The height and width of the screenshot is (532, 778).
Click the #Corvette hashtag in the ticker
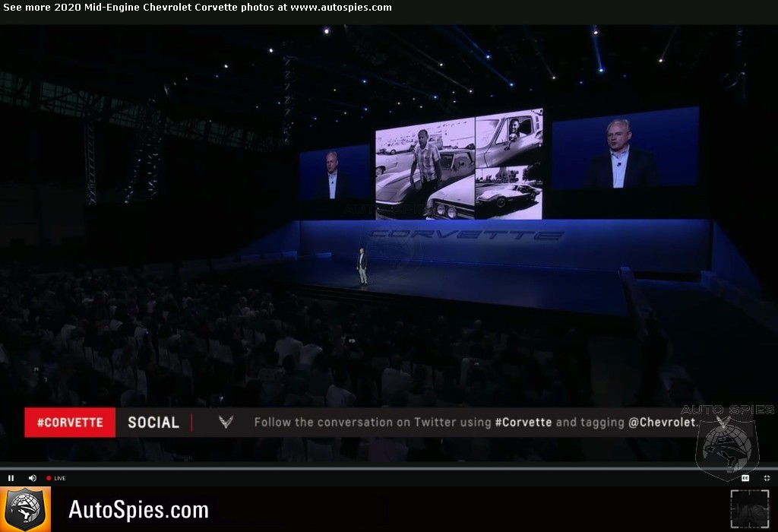pos(523,423)
